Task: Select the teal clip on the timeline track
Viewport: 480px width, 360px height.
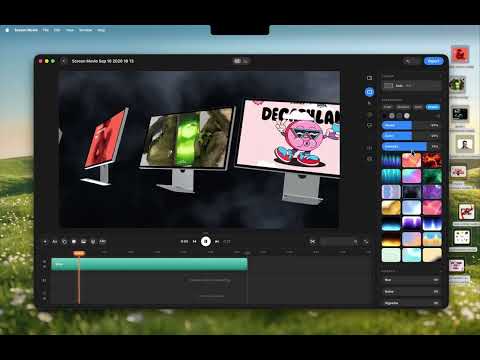Action: pyautogui.click(x=149, y=264)
